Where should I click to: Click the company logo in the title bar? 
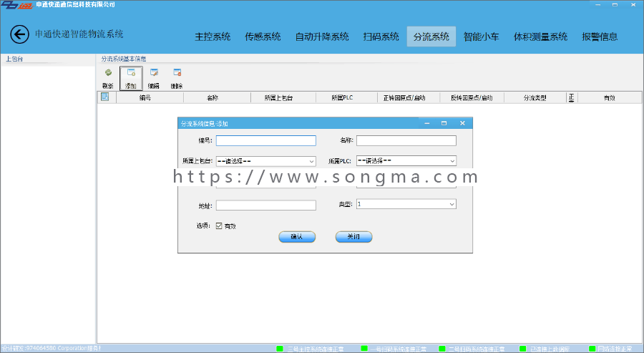[x=16, y=5]
